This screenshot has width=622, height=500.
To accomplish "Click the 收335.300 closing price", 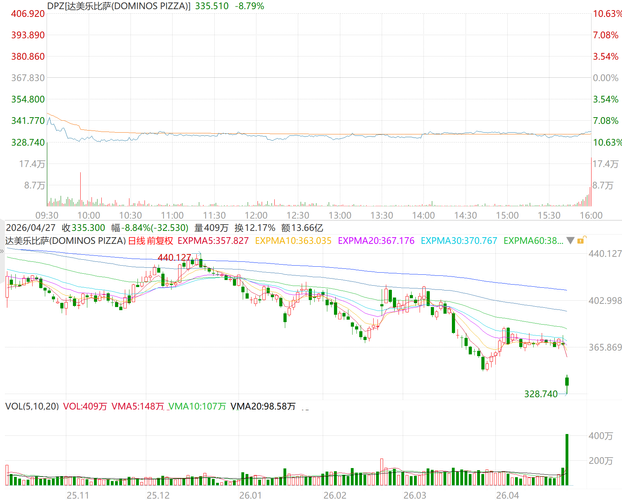I will 84,228.
